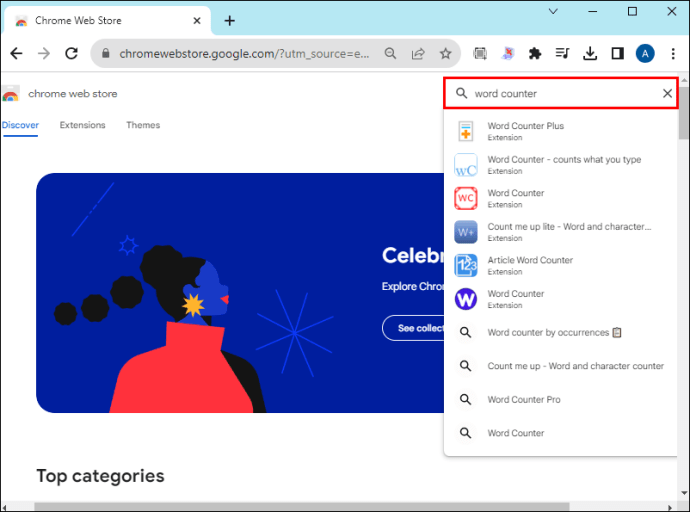The height and width of the screenshot is (512, 690).
Task: Open the zoom magnifier in address bar
Action: click(390, 54)
